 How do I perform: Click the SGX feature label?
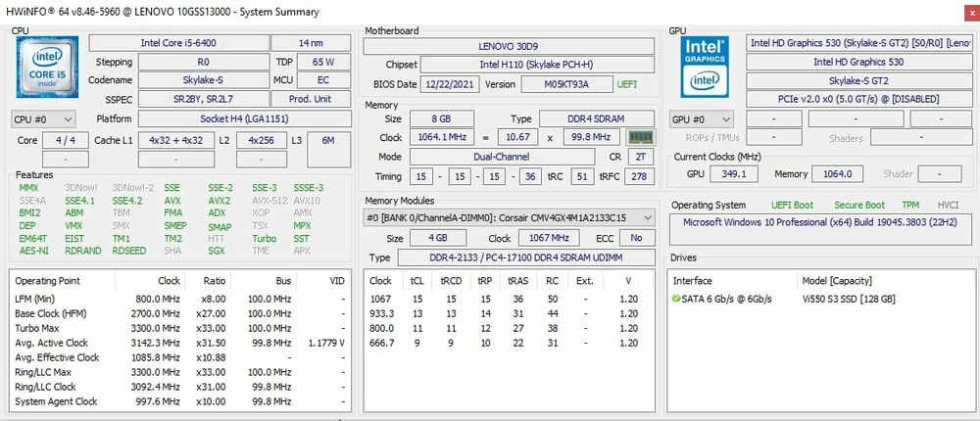217,251
